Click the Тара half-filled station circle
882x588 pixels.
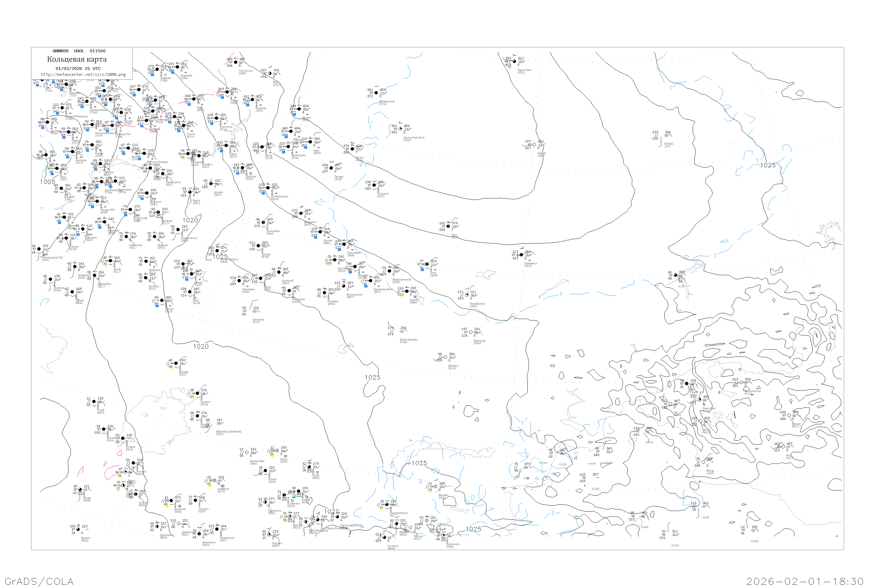tap(448, 226)
